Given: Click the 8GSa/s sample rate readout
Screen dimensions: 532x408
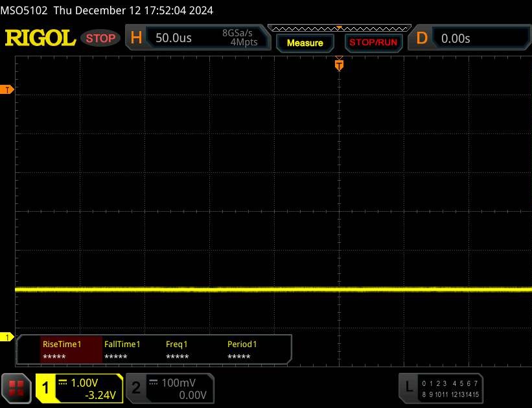Looking at the screenshot, I should (x=237, y=33).
